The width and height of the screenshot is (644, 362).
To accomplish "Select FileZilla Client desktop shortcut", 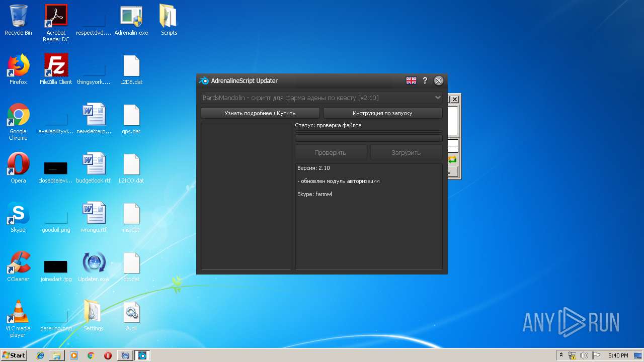I will [56, 70].
